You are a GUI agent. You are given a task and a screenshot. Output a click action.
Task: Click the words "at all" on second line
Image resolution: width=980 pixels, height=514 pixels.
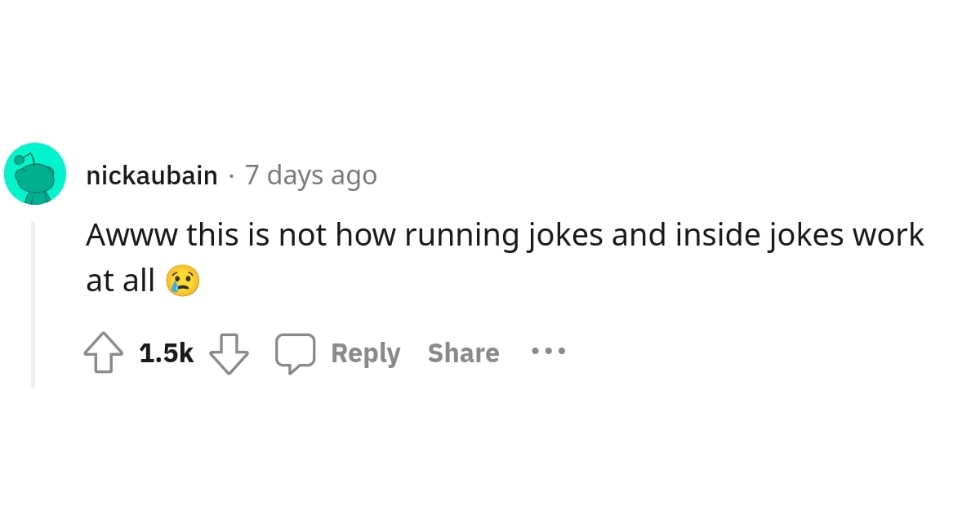pyautogui.click(x=120, y=281)
